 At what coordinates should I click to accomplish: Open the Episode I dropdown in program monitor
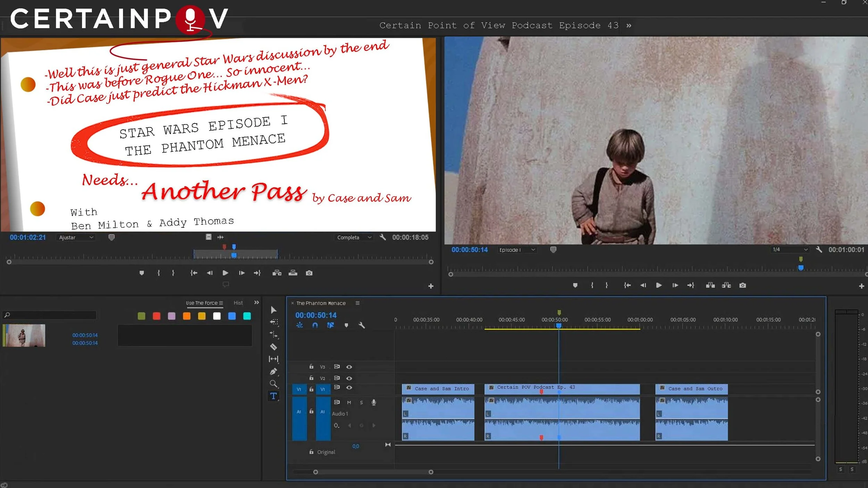click(x=517, y=250)
